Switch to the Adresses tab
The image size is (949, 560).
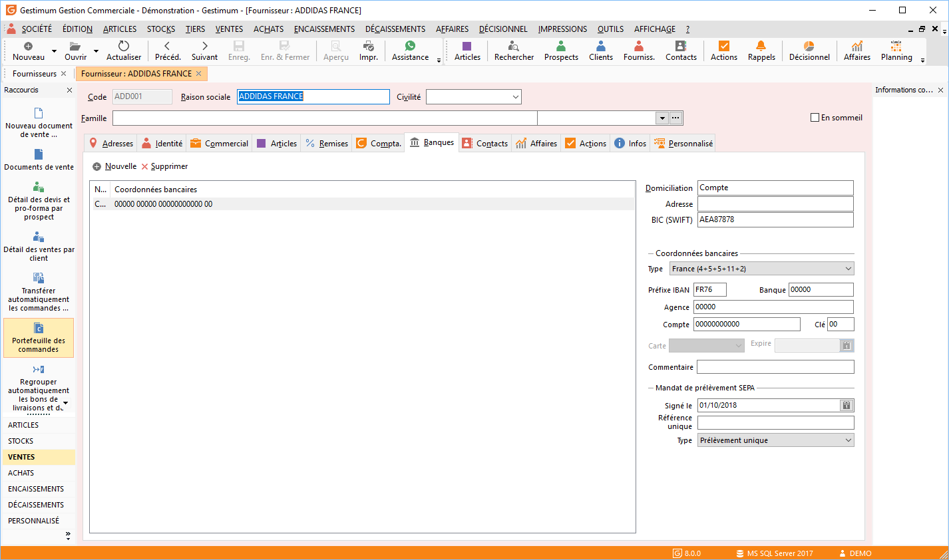pyautogui.click(x=111, y=143)
